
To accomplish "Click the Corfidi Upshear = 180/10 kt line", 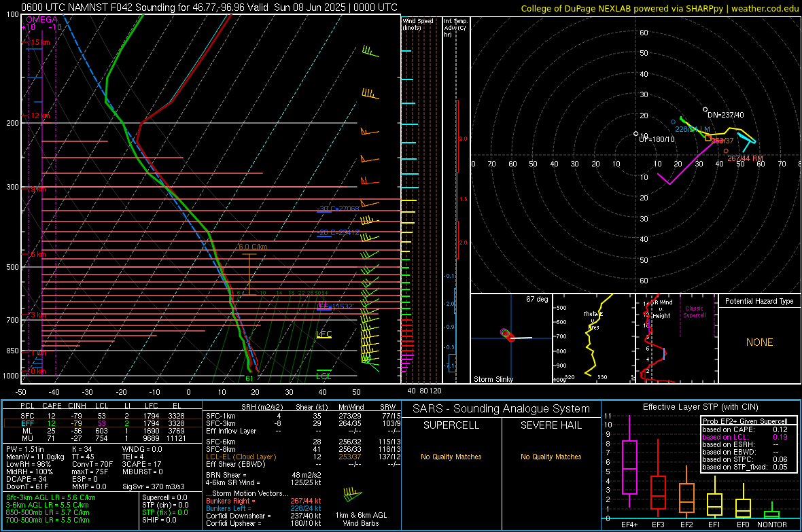I will tap(264, 523).
